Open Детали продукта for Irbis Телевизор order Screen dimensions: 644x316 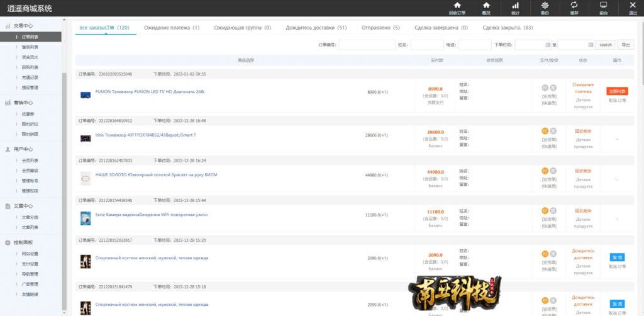click(x=583, y=143)
